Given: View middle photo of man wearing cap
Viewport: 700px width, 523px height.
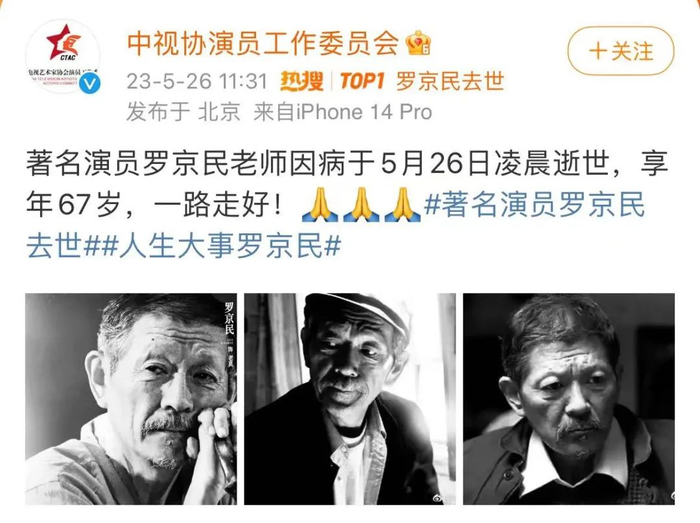Looking at the screenshot, I should 350,399.
